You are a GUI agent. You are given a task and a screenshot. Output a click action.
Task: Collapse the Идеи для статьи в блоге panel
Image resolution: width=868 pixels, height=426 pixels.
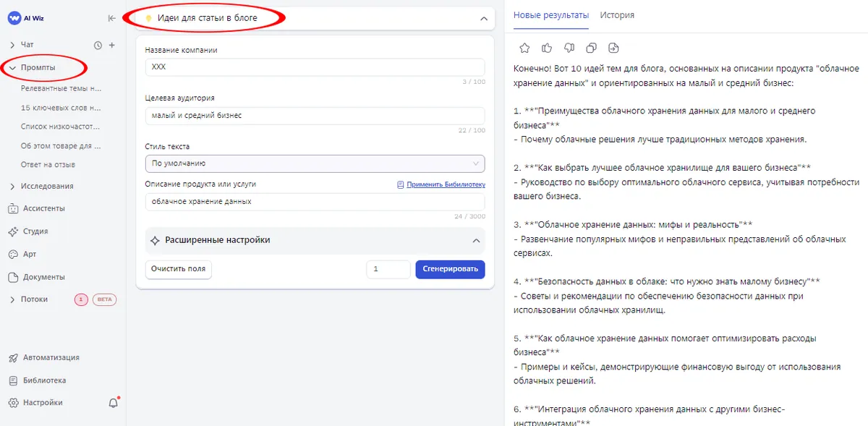(484, 19)
